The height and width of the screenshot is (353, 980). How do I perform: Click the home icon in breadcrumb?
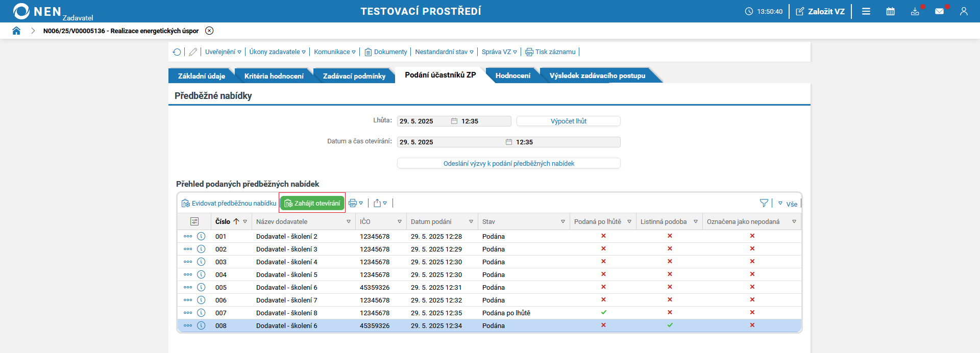tap(16, 31)
